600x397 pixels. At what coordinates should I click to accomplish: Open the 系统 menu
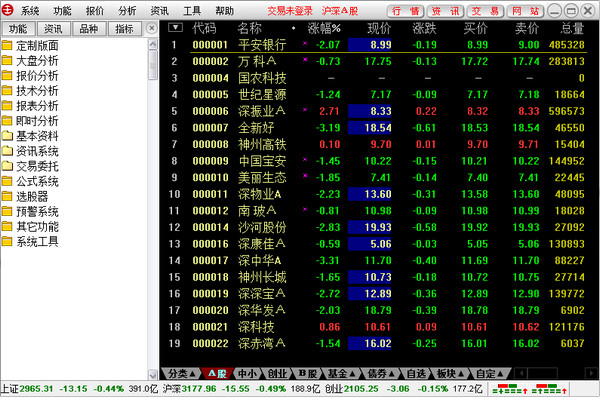[30, 11]
